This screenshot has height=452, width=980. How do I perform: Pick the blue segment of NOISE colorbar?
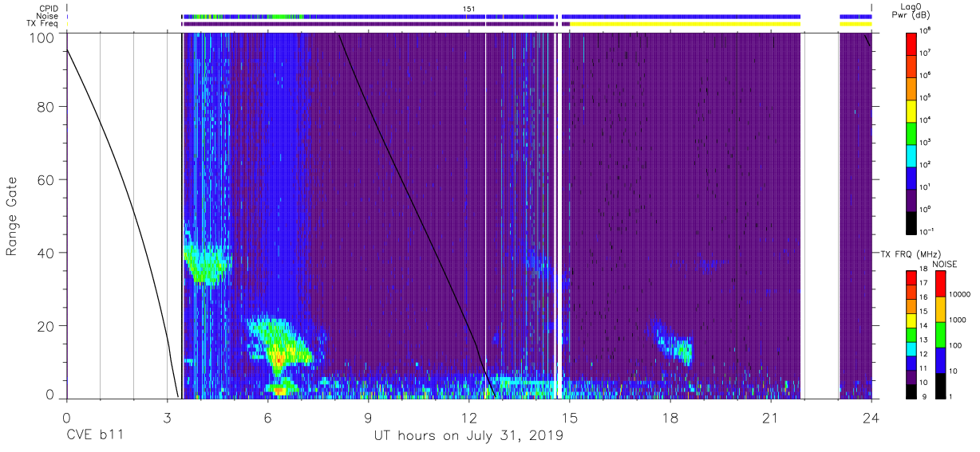point(940,360)
